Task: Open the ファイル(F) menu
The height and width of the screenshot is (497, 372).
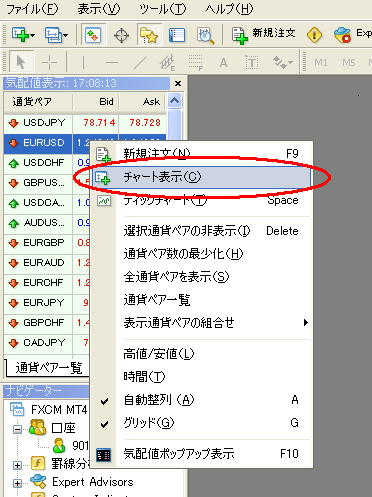Action: 32,9
